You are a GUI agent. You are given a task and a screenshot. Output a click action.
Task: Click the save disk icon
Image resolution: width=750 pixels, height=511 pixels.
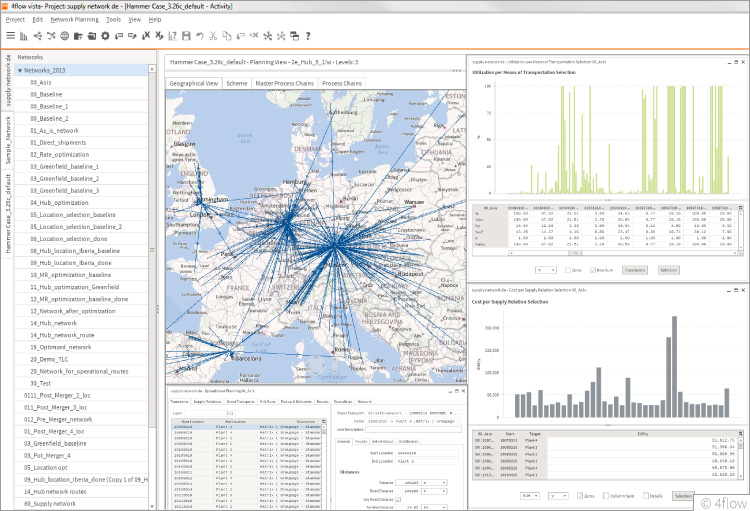coord(186,36)
